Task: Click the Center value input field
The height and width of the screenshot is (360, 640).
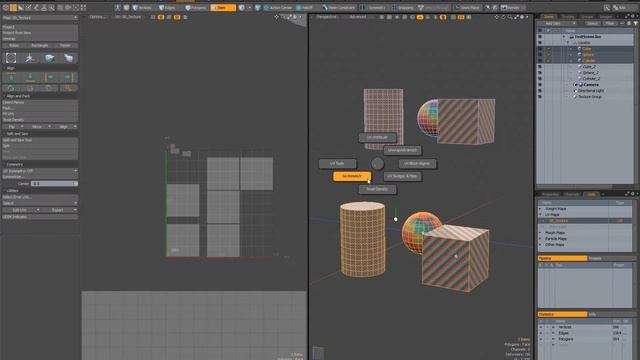Action: pos(54,184)
